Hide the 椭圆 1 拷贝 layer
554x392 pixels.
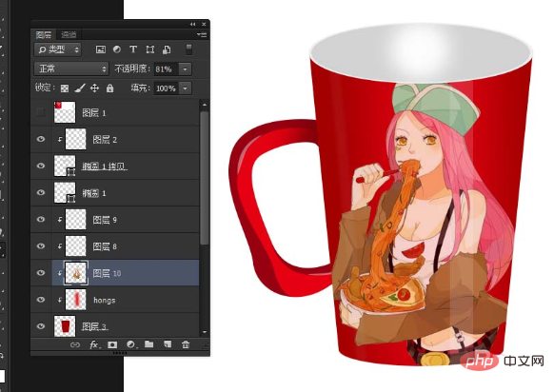tap(41, 166)
